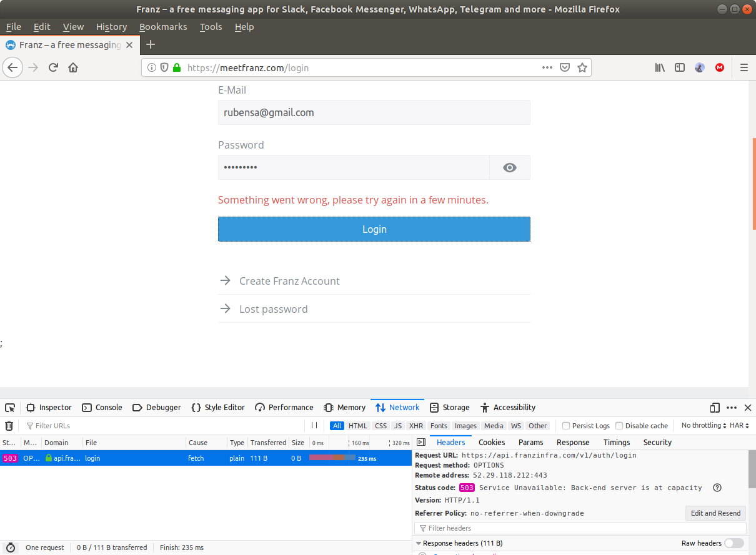Open the File menu
756x555 pixels.
pyautogui.click(x=13, y=27)
